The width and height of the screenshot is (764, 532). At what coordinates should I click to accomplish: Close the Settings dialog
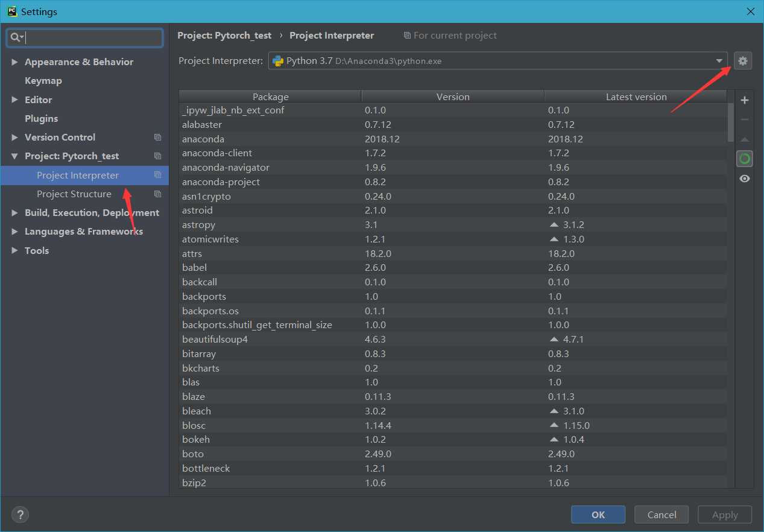point(750,11)
